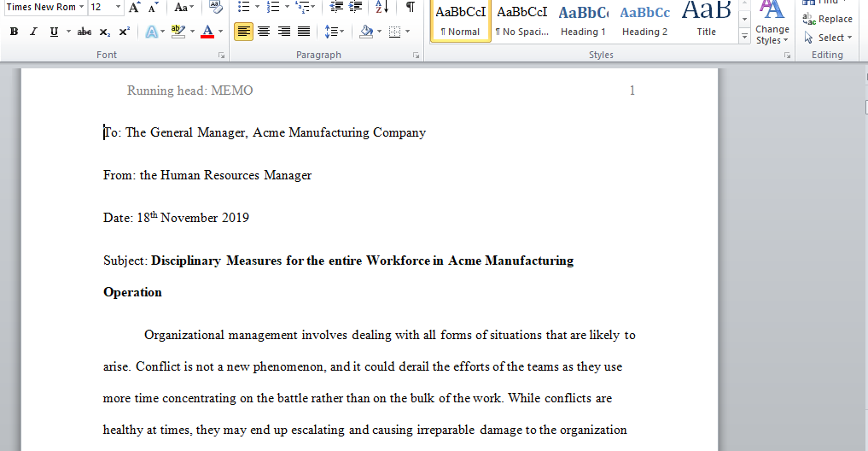Screen dimensions: 868x451
Task: Apply the Heading 2 style
Action: 645,20
